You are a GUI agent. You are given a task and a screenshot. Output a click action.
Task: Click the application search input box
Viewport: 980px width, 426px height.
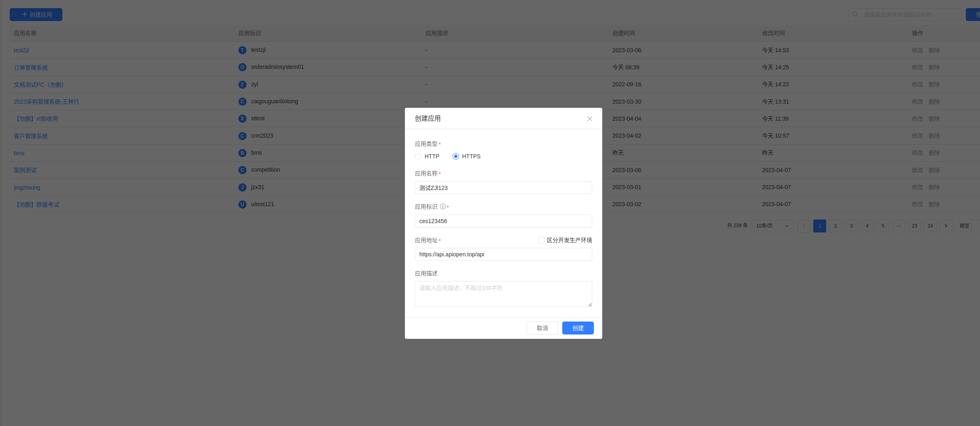(x=905, y=15)
